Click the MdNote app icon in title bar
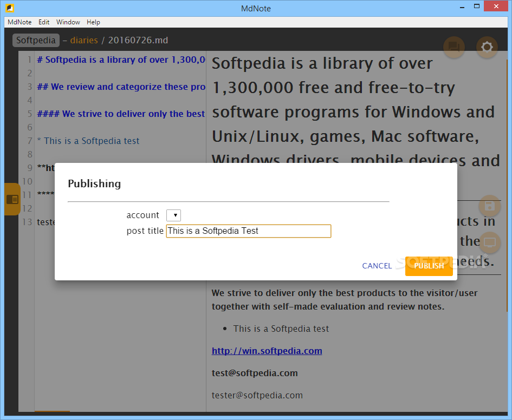 point(10,8)
